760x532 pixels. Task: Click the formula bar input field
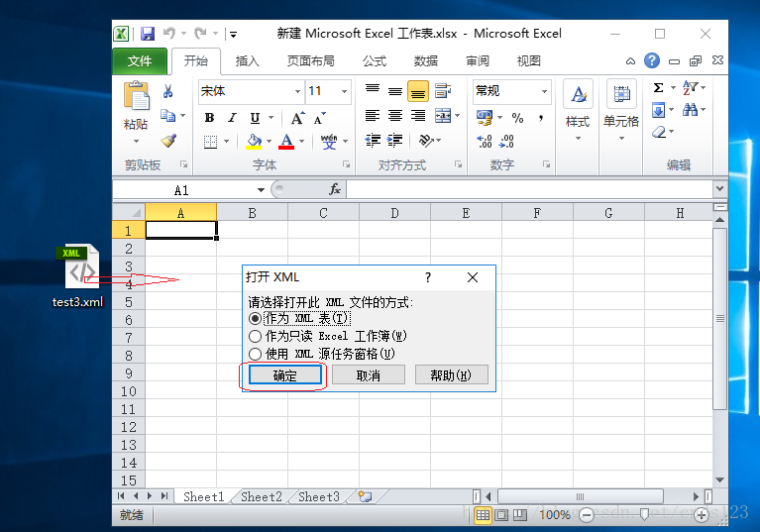530,189
